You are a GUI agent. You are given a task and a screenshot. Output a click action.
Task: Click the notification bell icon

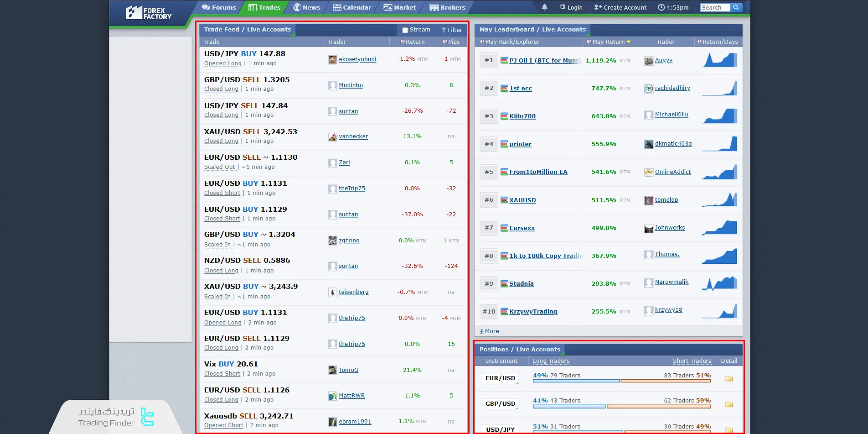pyautogui.click(x=544, y=7)
